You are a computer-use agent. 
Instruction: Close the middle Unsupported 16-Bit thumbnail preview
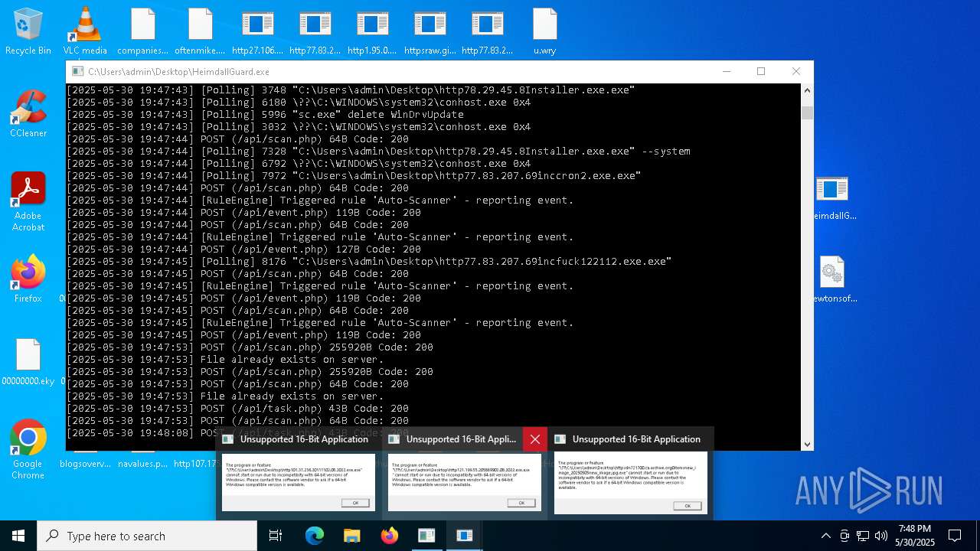[x=535, y=439]
